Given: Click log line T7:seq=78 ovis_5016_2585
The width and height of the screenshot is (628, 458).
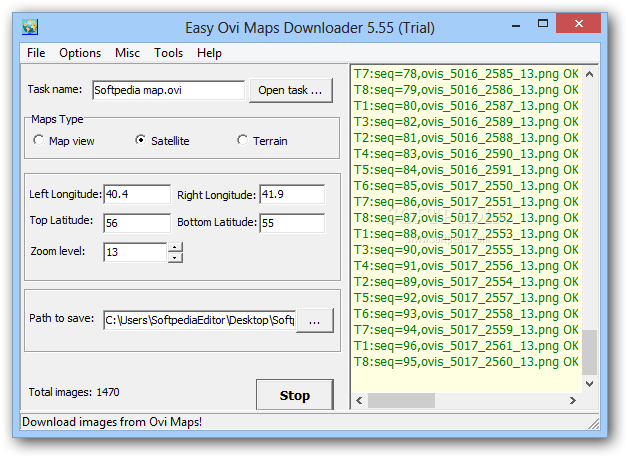Looking at the screenshot, I should point(466,74).
